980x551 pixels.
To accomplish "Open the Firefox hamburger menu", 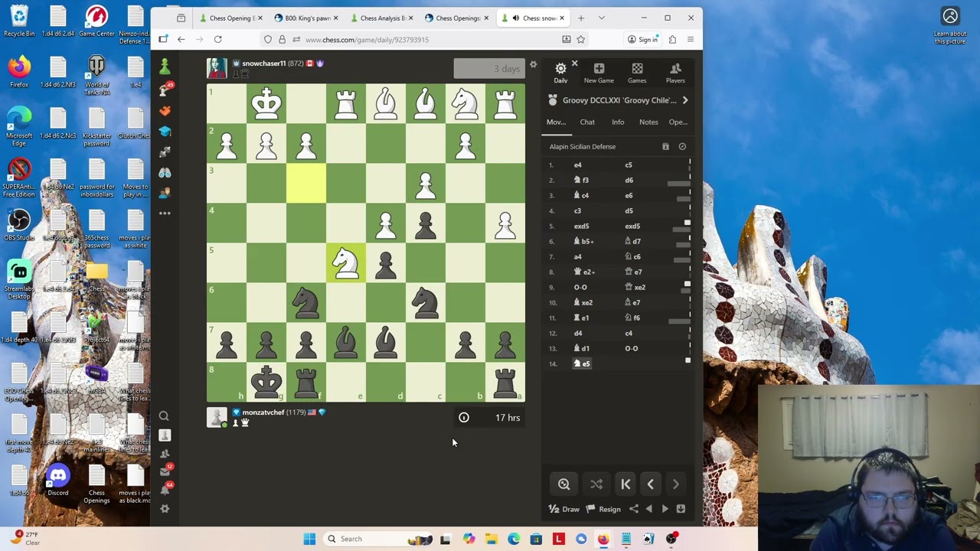I will click(690, 39).
